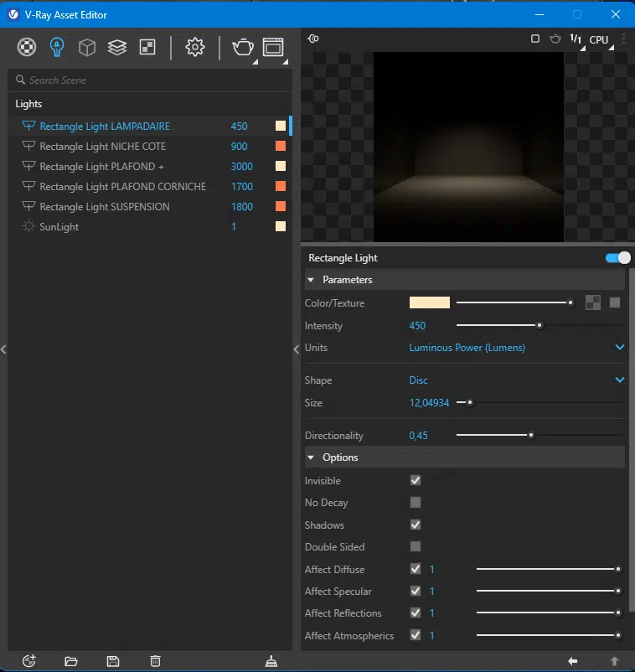635x672 pixels.
Task: Click the up arrow at bottom right
Action: tap(614, 661)
